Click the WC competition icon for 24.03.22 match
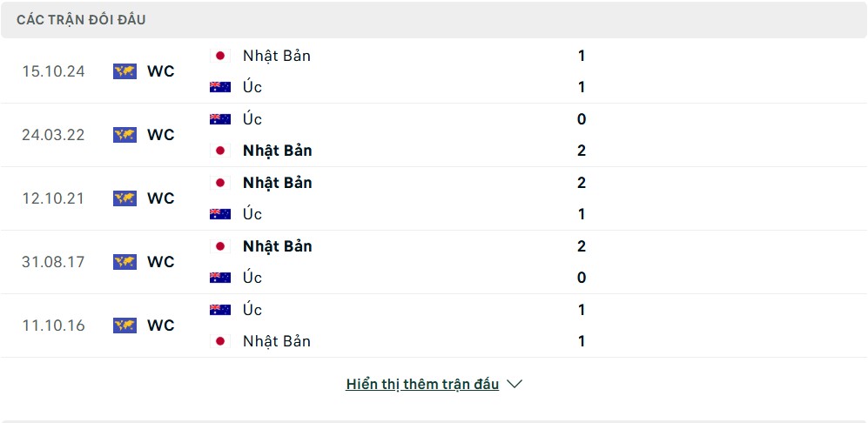 (124, 135)
